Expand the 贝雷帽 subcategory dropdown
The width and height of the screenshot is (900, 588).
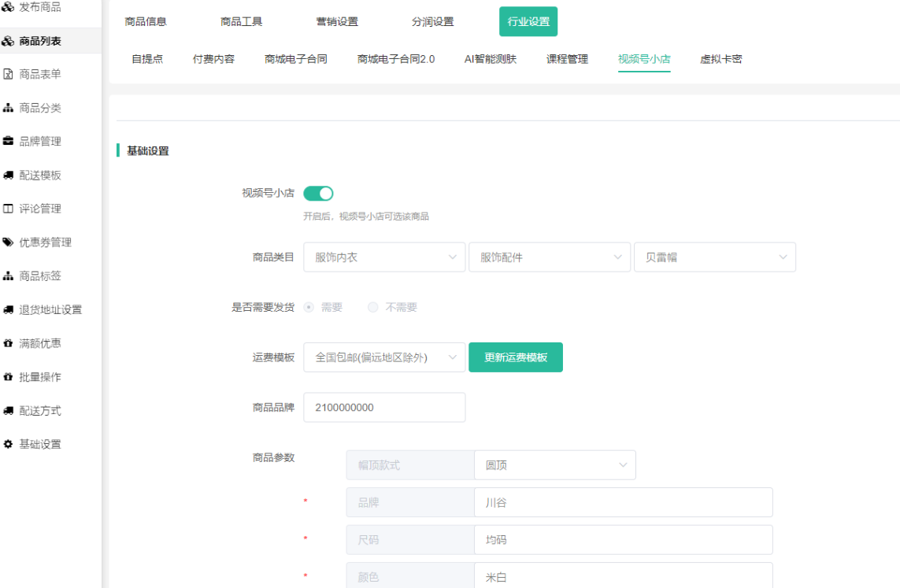click(714, 257)
